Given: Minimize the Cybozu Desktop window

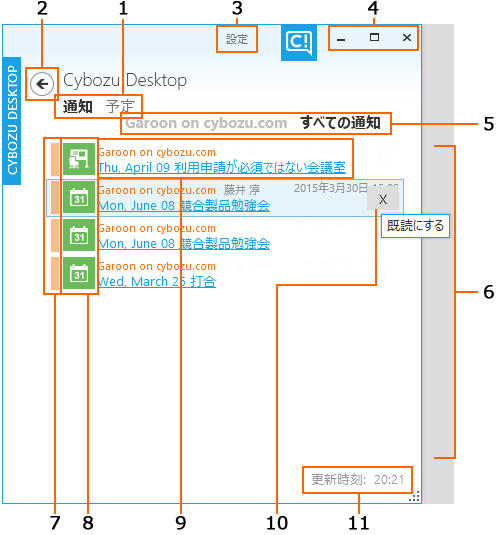Looking at the screenshot, I should coord(341,39).
